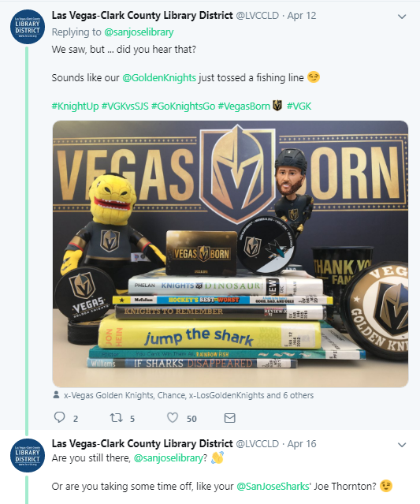View people tagged in the photo
The width and height of the screenshot is (420, 504).
[188, 395]
